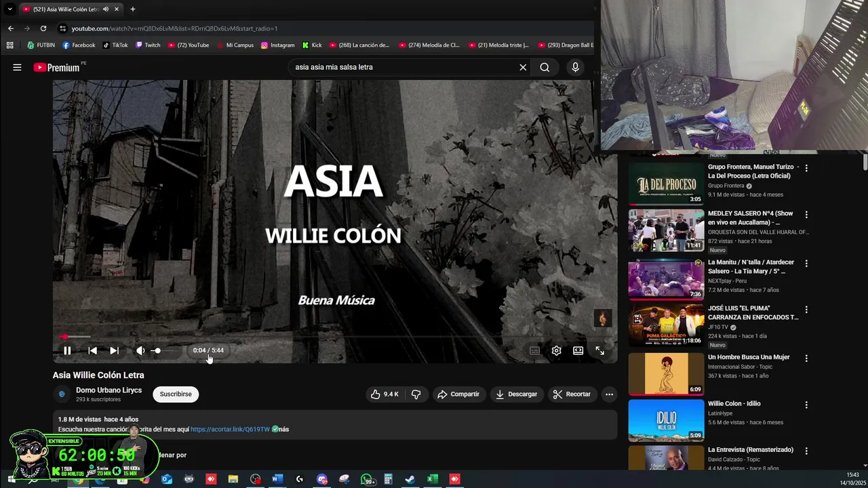Expand the video description with ...más

[283, 429]
